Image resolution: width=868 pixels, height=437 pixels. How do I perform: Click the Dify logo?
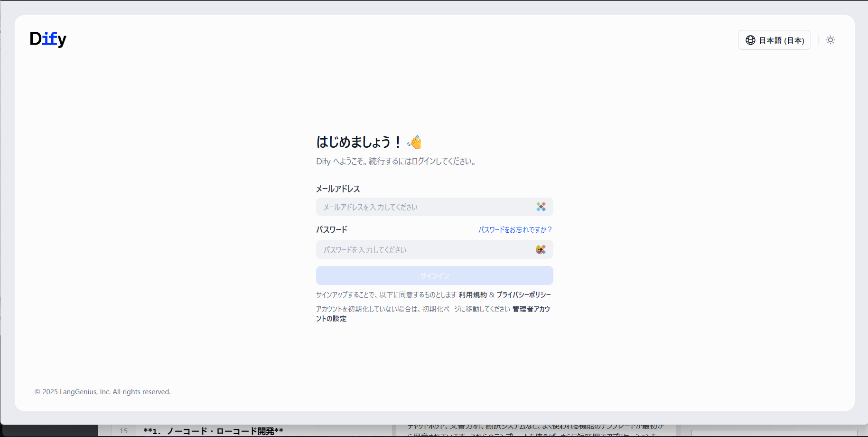pyautogui.click(x=48, y=39)
